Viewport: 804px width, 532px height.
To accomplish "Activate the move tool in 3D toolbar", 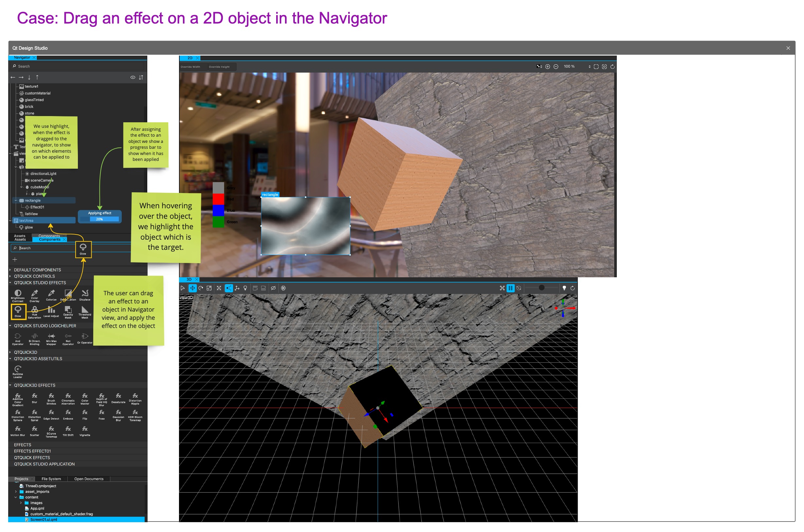I will point(192,288).
